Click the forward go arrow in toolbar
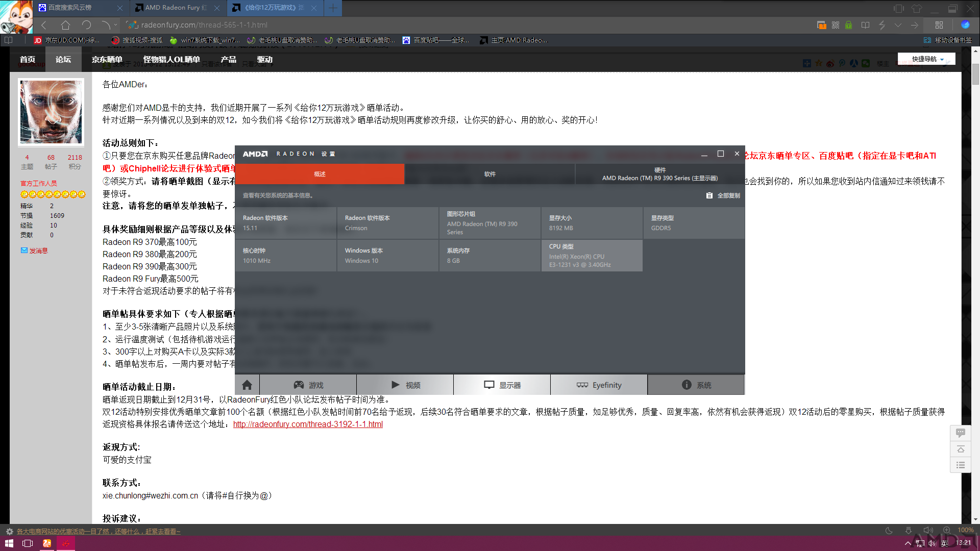Image resolution: width=980 pixels, height=551 pixels. [915, 24]
